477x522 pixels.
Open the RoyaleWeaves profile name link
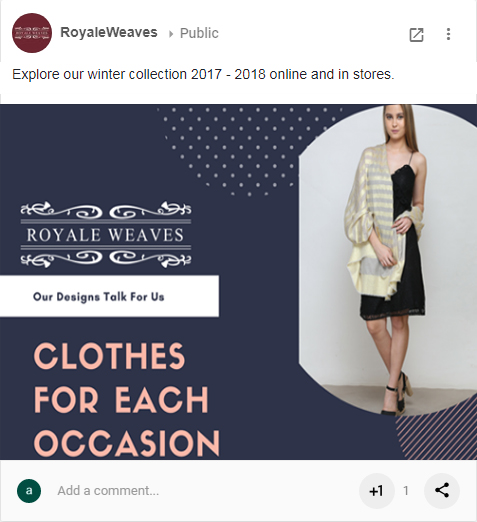click(109, 33)
